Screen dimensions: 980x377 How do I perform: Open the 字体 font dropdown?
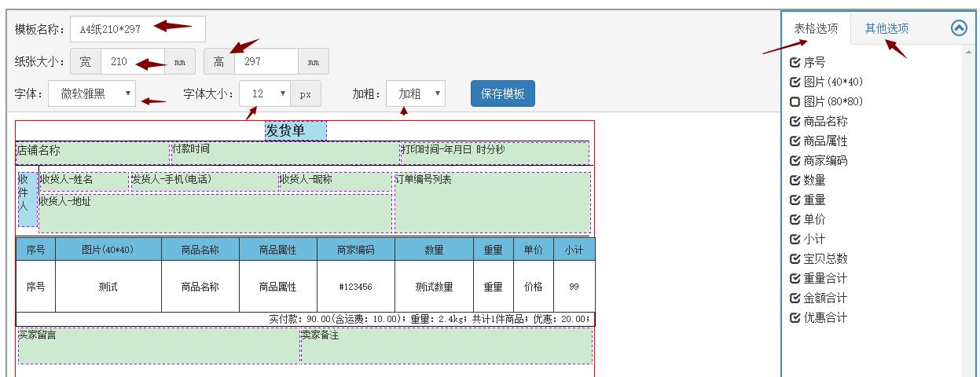(92, 93)
